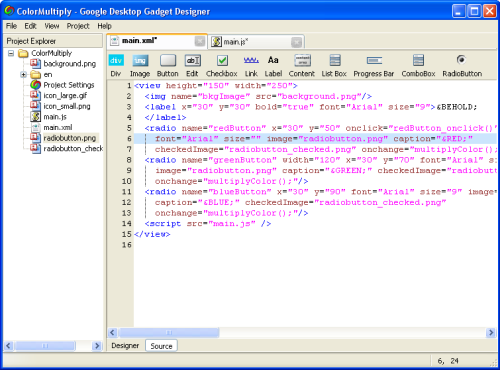Select the Edit box tool

(x=192, y=66)
